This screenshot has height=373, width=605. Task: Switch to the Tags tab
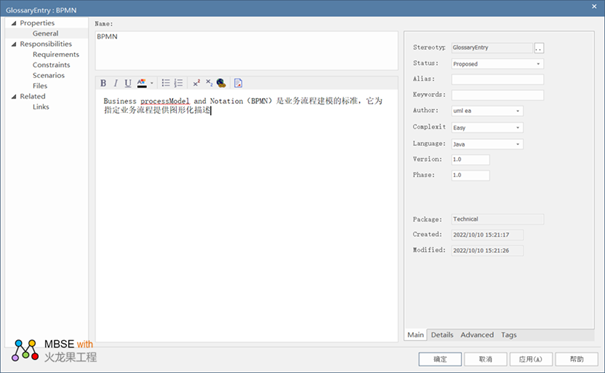click(509, 335)
